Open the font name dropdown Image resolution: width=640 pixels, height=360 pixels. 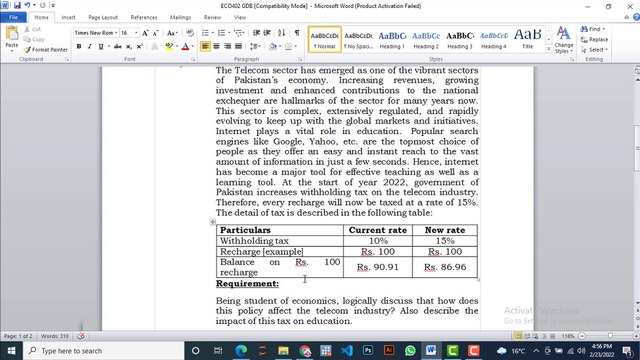116,33
